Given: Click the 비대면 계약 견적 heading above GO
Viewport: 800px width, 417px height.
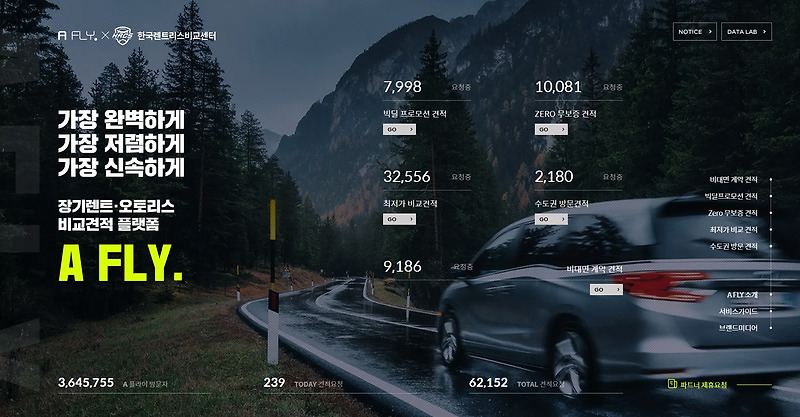Looking at the screenshot, I should point(594,268).
